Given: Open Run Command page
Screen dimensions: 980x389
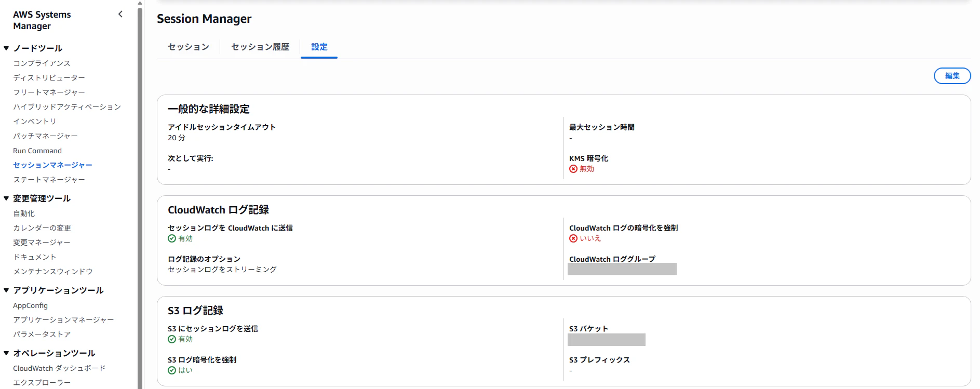Looking at the screenshot, I should [37, 151].
